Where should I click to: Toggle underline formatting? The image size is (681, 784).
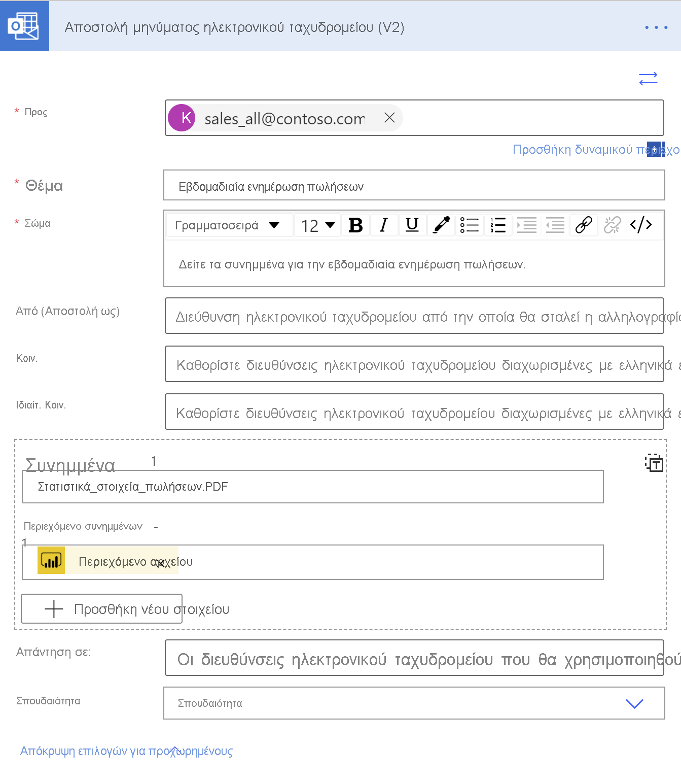click(x=412, y=225)
